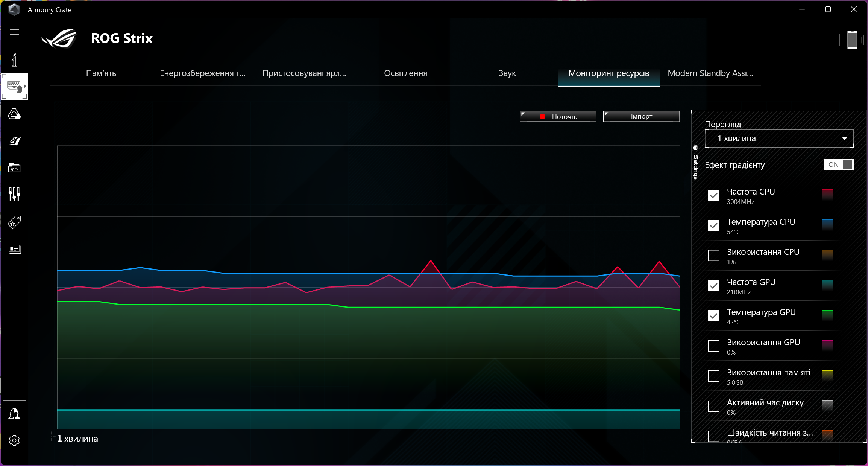Open Game Library folder icon
The height and width of the screenshot is (466, 868).
click(x=14, y=168)
